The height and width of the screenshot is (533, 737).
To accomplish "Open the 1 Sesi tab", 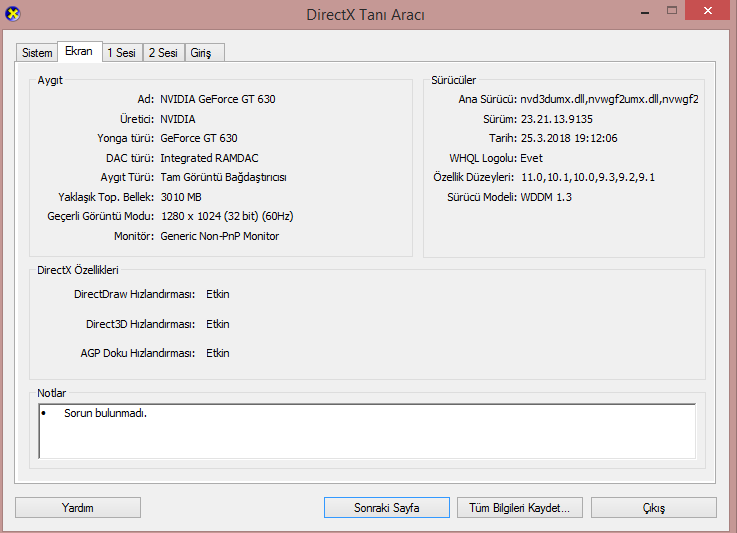I will pos(121,53).
